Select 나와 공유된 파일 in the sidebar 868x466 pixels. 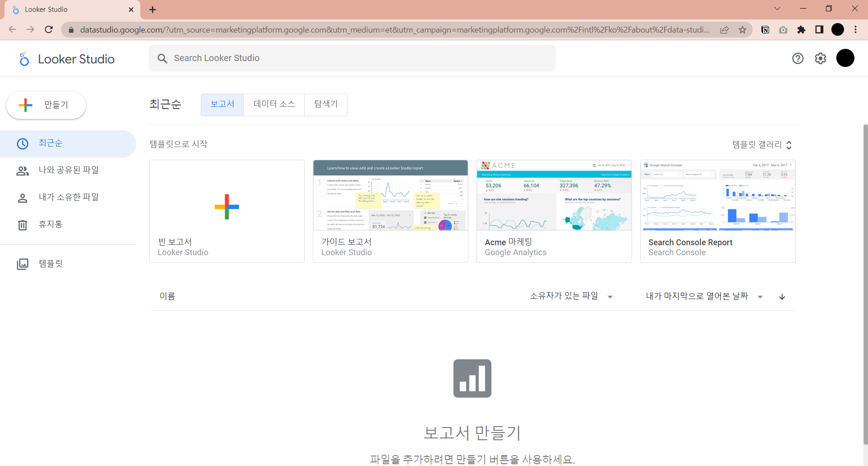(x=68, y=171)
